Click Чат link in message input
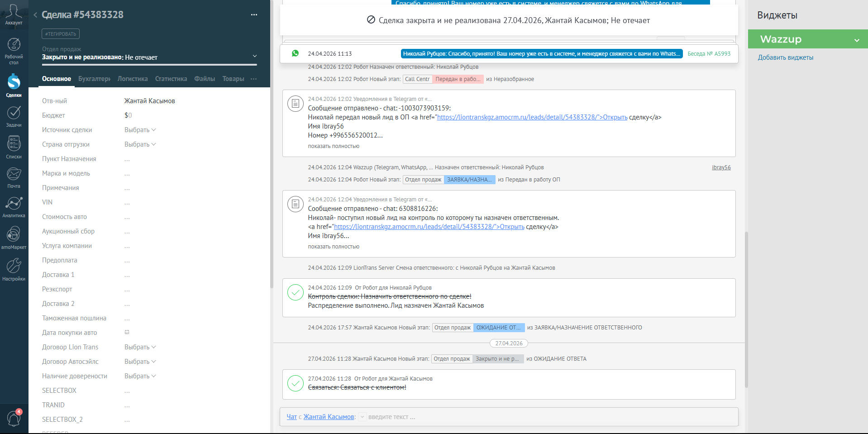The height and width of the screenshot is (434, 868). point(292,417)
